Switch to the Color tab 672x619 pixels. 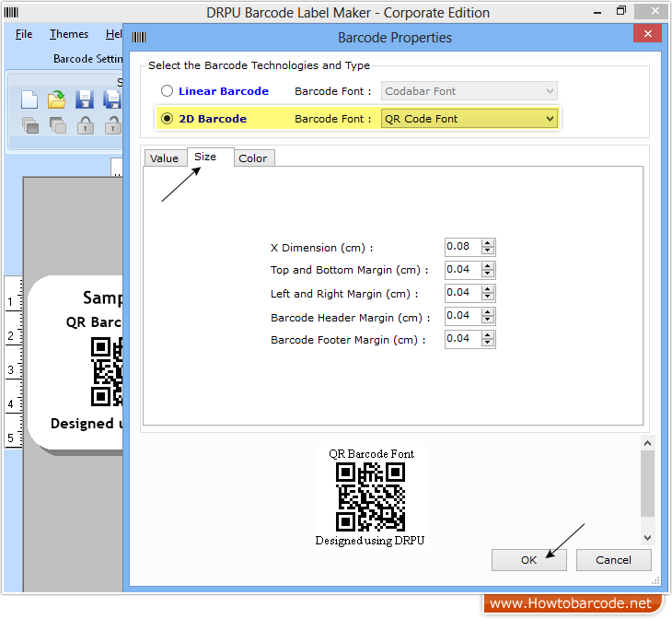(x=253, y=158)
